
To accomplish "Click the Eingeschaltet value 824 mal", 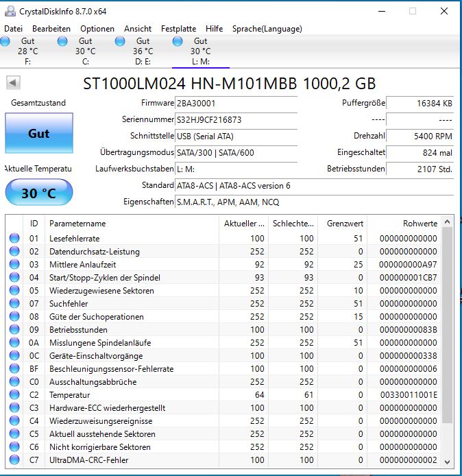I will (x=420, y=152).
